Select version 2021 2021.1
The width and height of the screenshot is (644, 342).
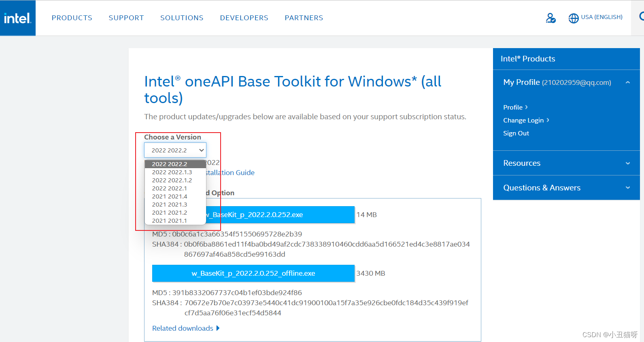point(175,221)
